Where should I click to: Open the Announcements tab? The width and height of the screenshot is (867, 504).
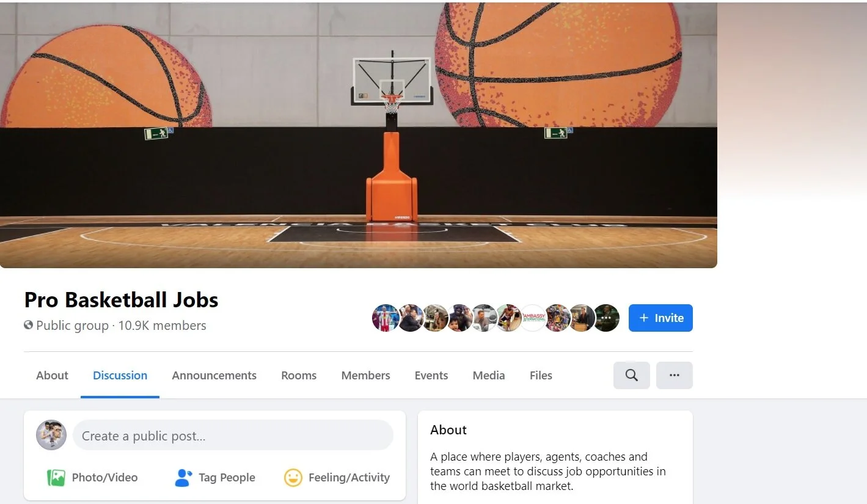coord(214,376)
